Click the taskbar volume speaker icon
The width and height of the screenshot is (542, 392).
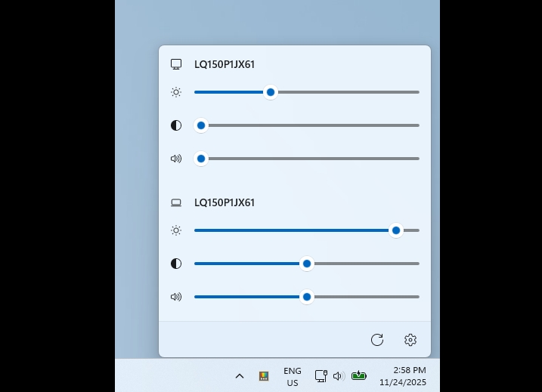(338, 376)
